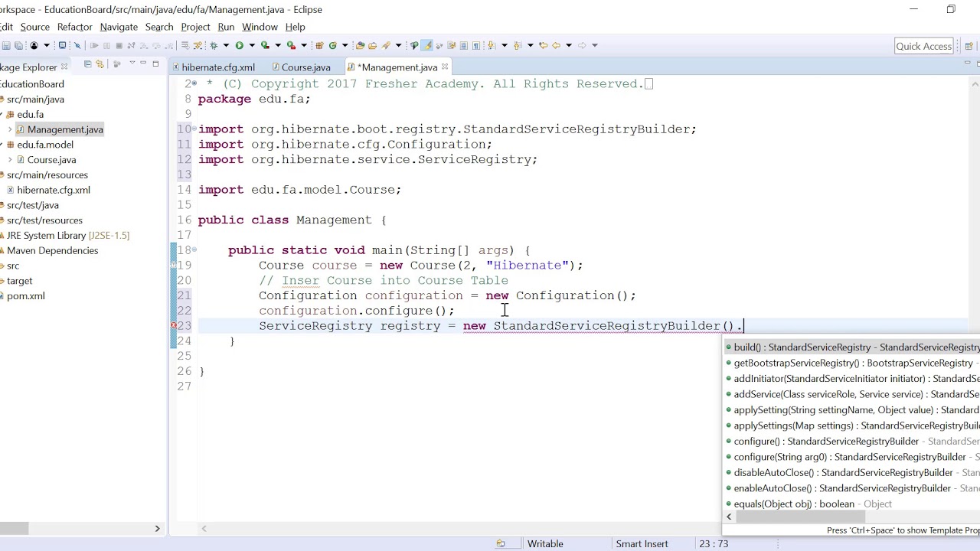Click the Previous Annotation toolbar icon
Image resolution: width=980 pixels, height=551 pixels.
tap(517, 46)
